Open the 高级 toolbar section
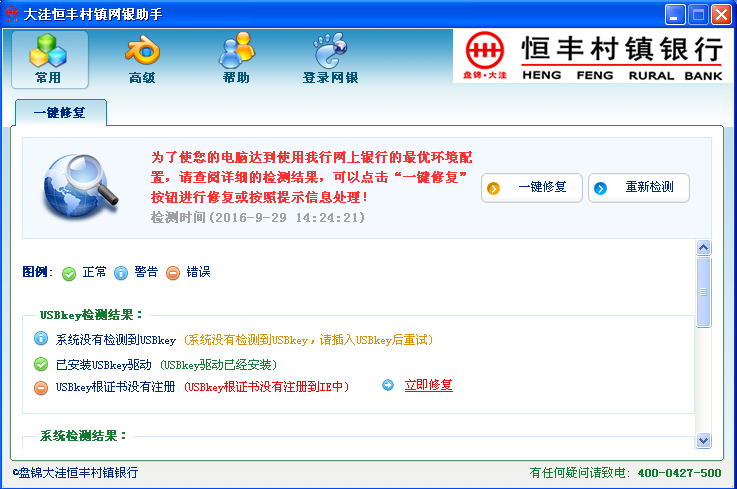The image size is (737, 489). pyautogui.click(x=142, y=60)
